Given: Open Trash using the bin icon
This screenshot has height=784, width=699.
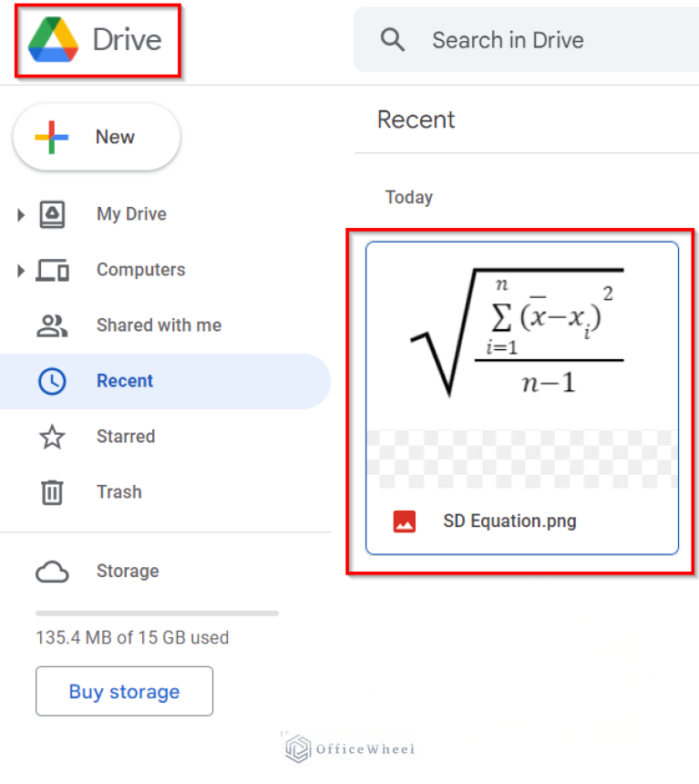Looking at the screenshot, I should (x=53, y=491).
